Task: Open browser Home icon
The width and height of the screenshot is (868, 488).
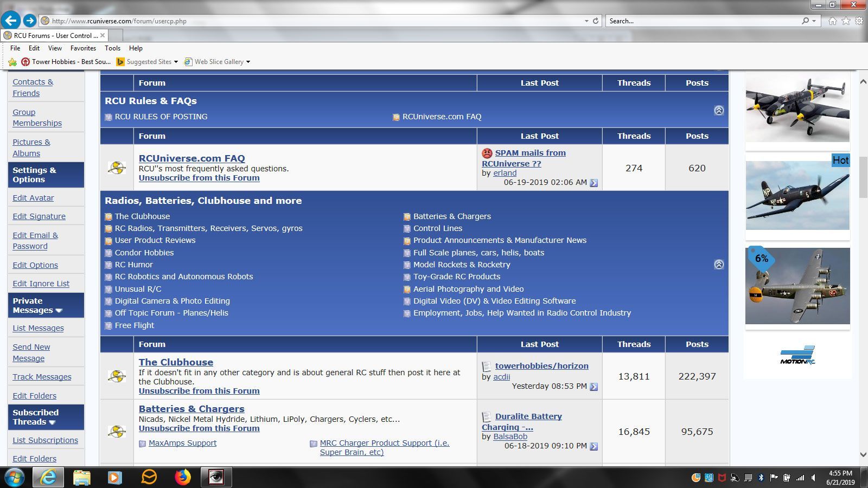Action: (x=832, y=21)
